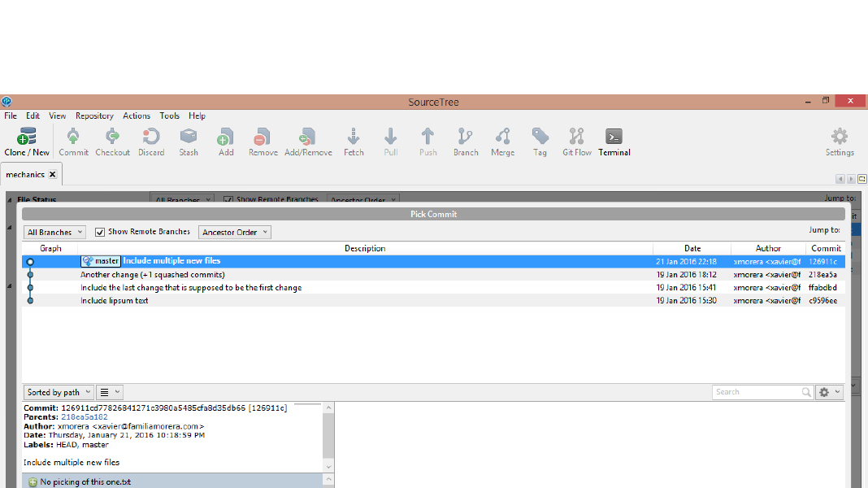The height and width of the screenshot is (488, 868).
Task: Click the Clone / New toolbar icon
Action: [26, 137]
